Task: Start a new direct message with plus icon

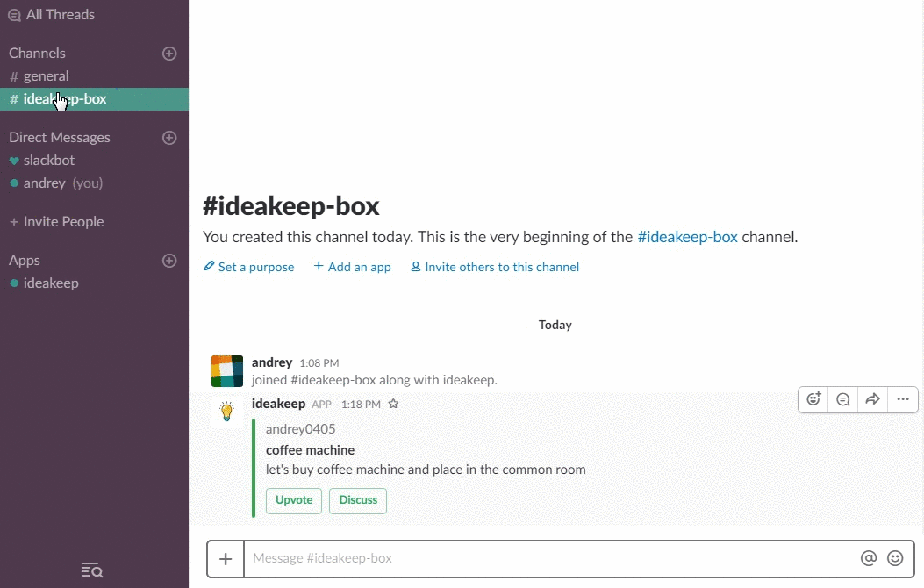Action: (x=169, y=138)
